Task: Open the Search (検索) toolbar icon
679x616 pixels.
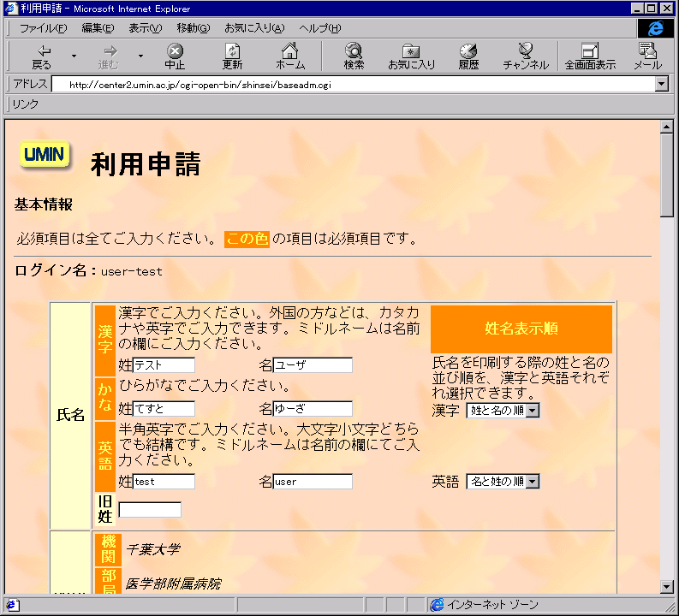Action: 354,56
